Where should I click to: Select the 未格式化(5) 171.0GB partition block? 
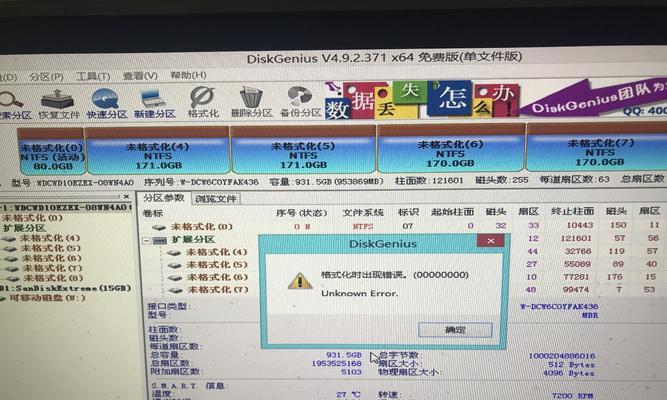[x=303, y=150]
